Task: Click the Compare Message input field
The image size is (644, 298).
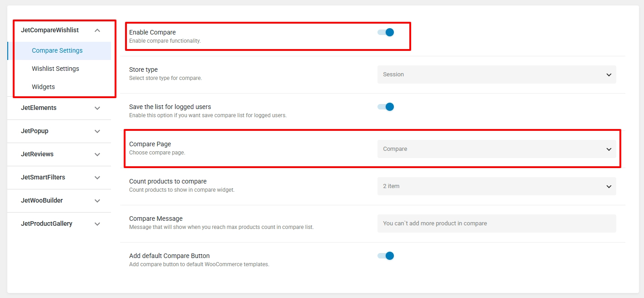Action: pos(497,223)
